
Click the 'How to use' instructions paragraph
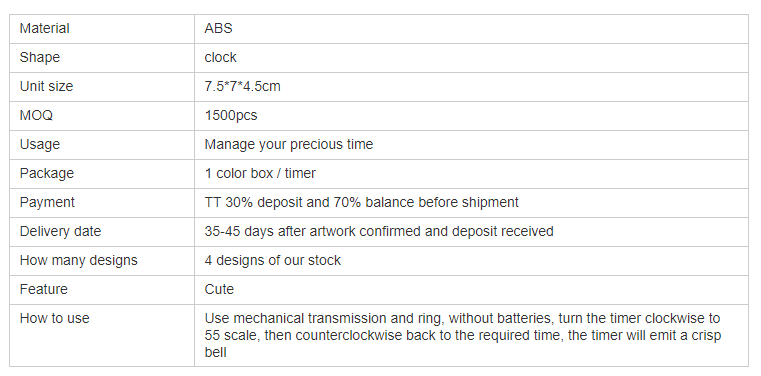click(463, 335)
